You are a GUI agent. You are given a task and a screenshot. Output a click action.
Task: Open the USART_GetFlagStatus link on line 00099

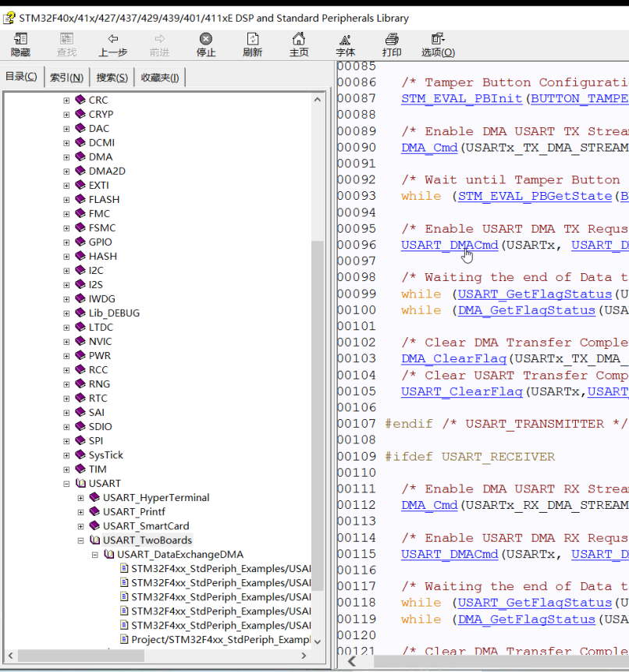point(535,294)
